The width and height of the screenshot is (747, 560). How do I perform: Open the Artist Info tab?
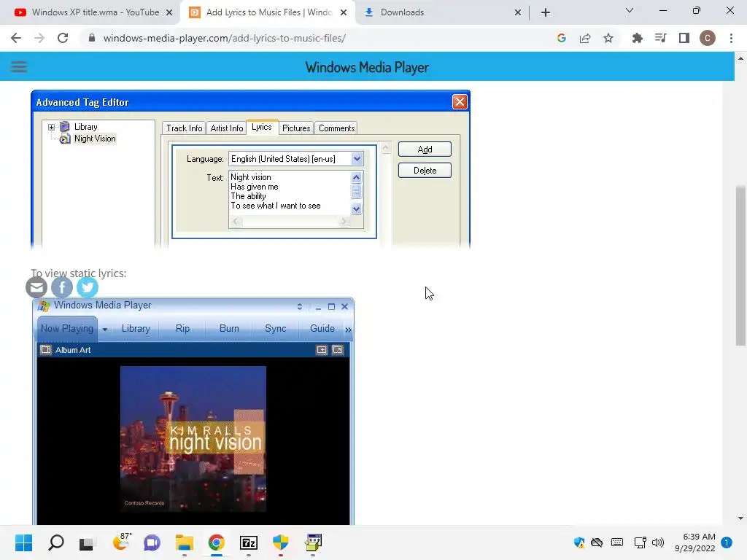[x=227, y=128]
